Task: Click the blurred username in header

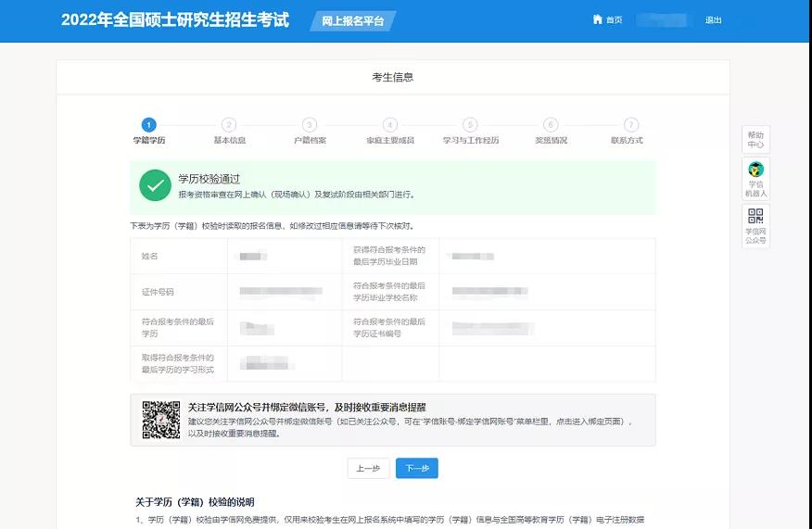Action: pos(663,20)
